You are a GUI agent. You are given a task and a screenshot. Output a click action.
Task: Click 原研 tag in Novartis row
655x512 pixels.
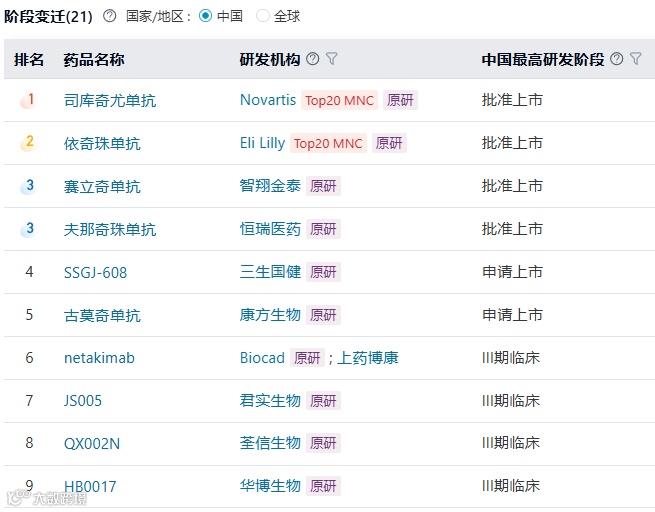[x=400, y=100]
